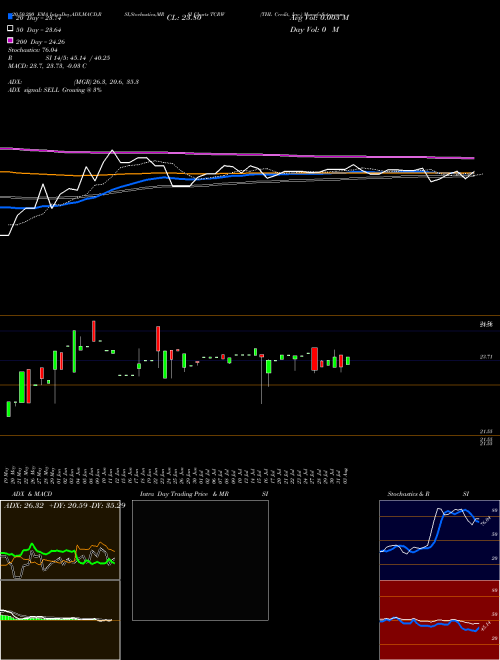The image size is (500, 660).
Task: Select the '200 Day = 24.26' label
Action: coord(40,42)
